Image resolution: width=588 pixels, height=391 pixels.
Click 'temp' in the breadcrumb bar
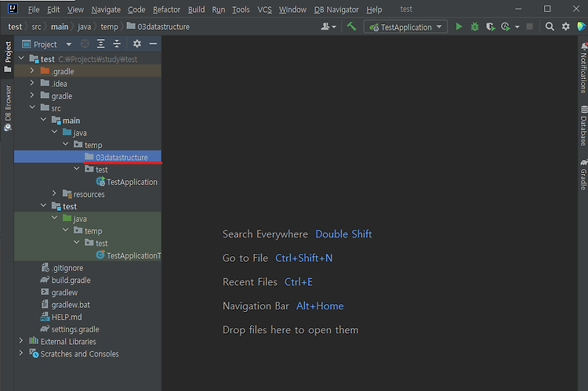click(109, 27)
